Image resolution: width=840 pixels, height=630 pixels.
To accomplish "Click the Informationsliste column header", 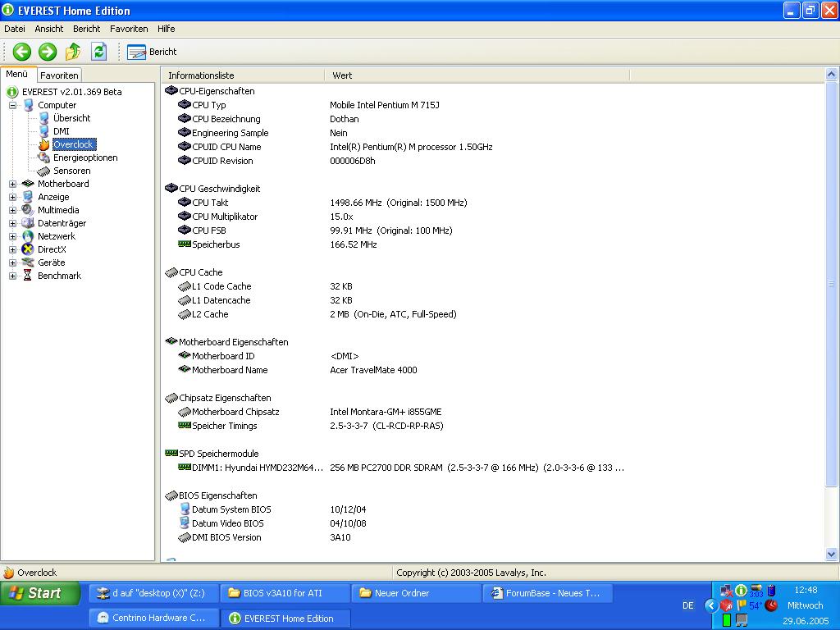I will click(x=243, y=75).
